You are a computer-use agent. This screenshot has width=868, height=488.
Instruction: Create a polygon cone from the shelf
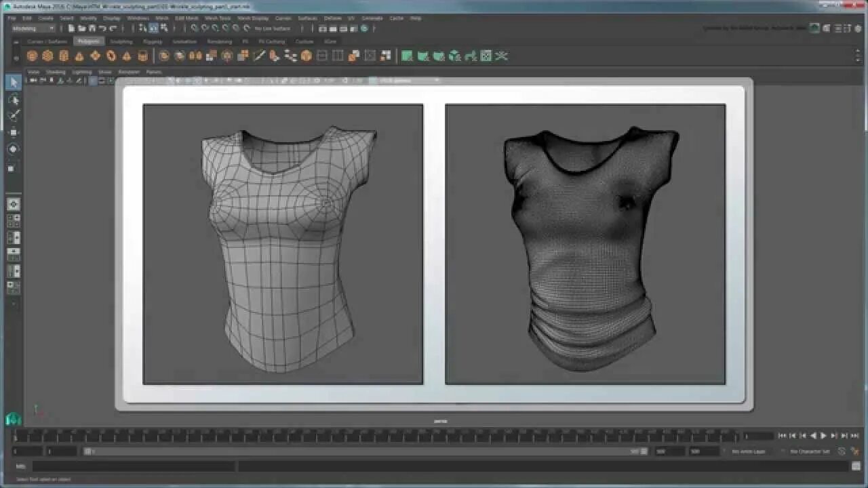coord(79,56)
